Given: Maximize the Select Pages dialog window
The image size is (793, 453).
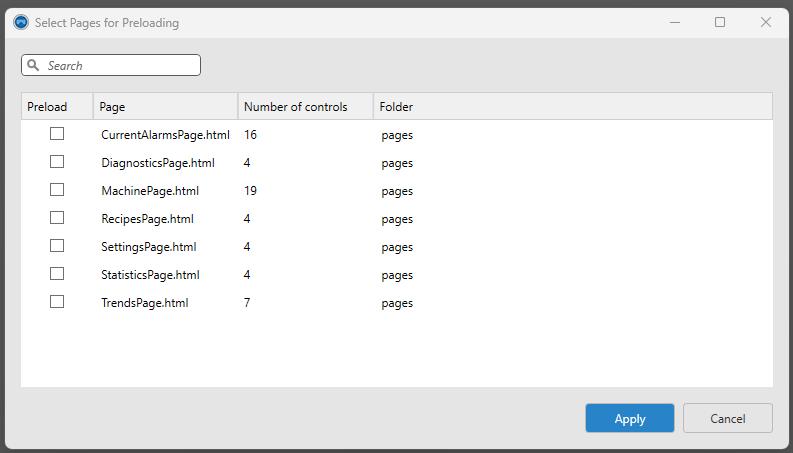Looking at the screenshot, I should tap(720, 22).
